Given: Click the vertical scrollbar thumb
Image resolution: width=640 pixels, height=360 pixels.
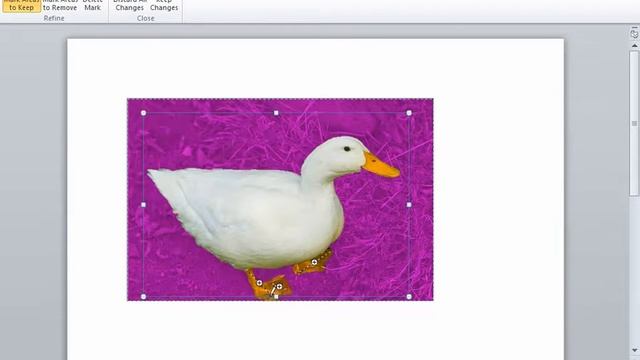Looking at the screenshot, I should (x=634, y=123).
